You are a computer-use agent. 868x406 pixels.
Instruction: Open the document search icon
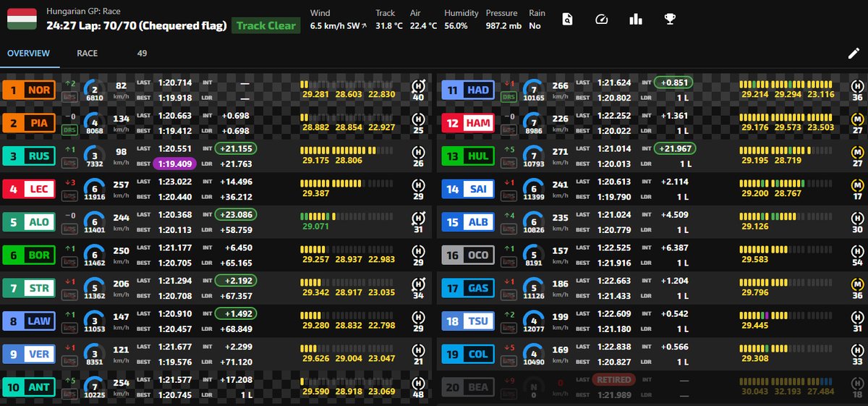click(x=569, y=20)
